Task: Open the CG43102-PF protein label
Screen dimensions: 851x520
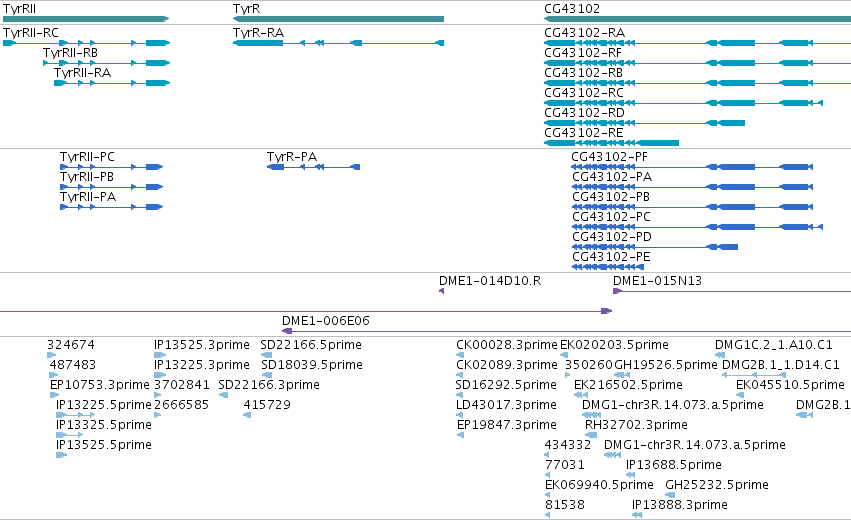Action: [609, 157]
